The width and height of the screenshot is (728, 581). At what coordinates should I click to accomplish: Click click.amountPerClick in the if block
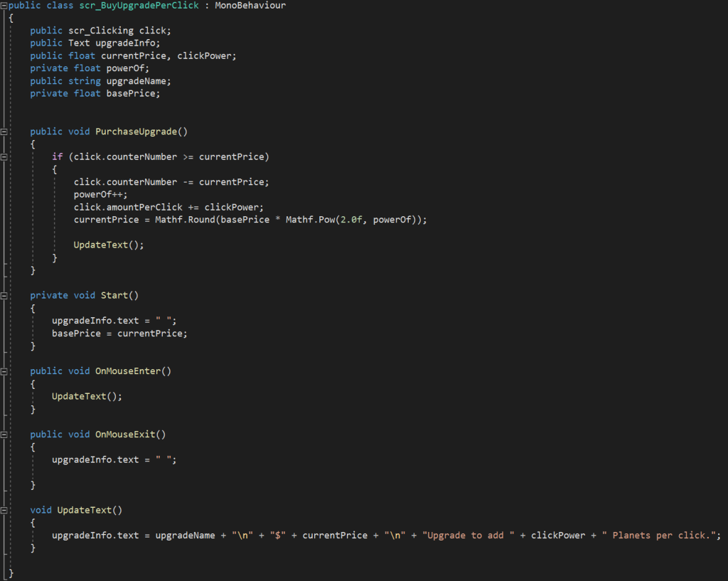[124, 207]
